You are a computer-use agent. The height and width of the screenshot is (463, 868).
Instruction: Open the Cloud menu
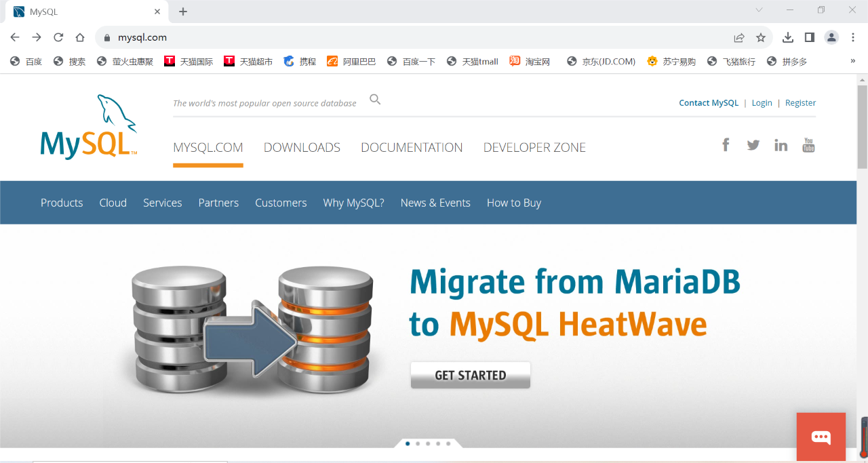tap(113, 203)
